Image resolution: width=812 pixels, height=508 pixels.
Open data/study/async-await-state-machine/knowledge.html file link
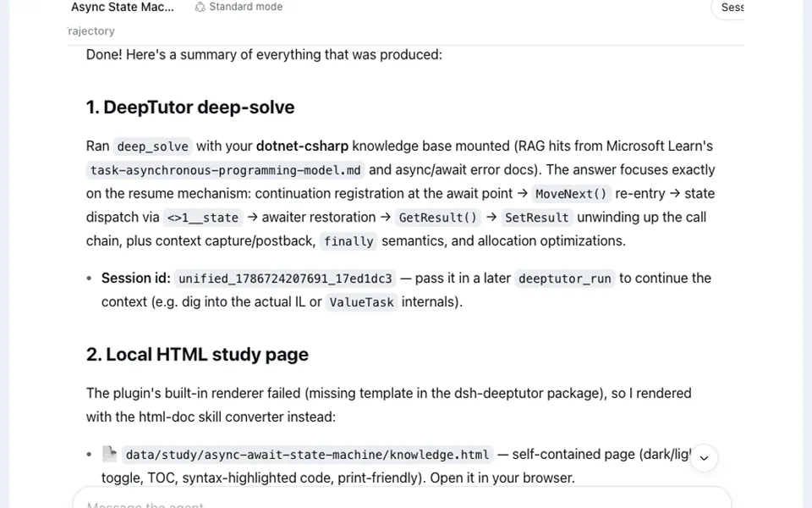[307, 455]
